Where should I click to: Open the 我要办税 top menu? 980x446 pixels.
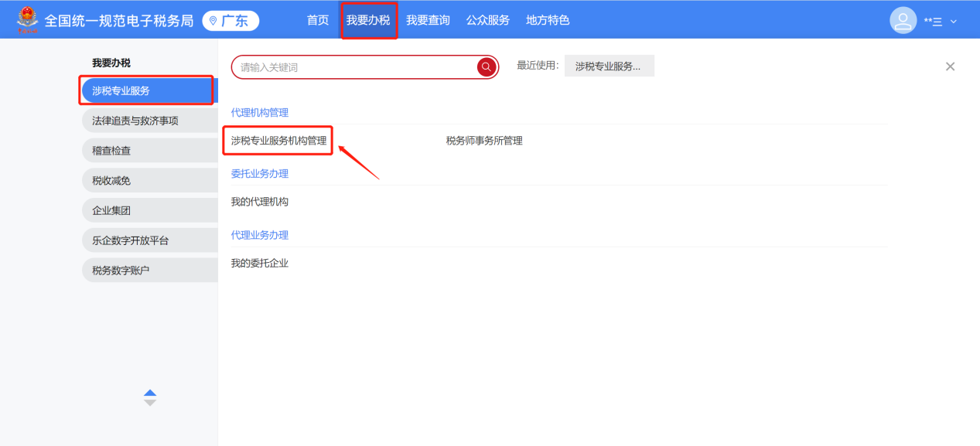368,20
